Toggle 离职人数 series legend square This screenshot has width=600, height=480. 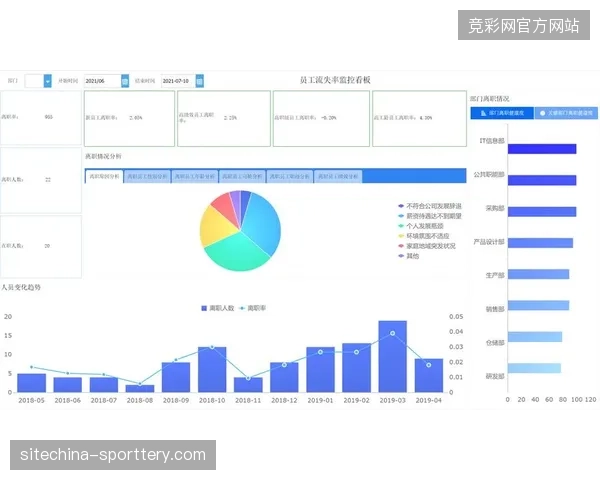tap(204, 308)
